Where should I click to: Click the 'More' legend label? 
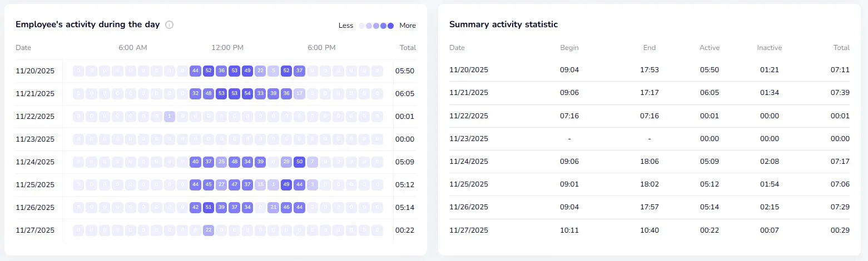[408, 26]
